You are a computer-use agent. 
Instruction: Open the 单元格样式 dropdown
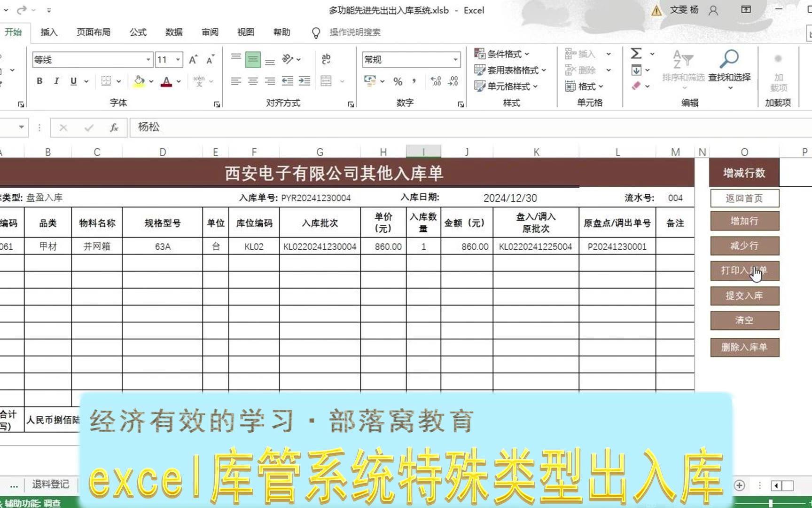tap(506, 86)
